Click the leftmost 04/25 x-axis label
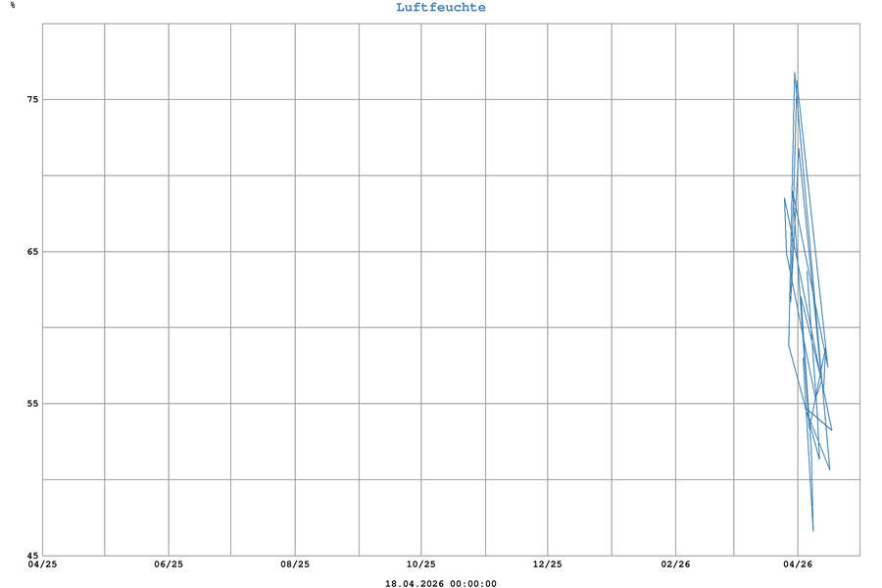882x588 pixels. tap(42, 564)
